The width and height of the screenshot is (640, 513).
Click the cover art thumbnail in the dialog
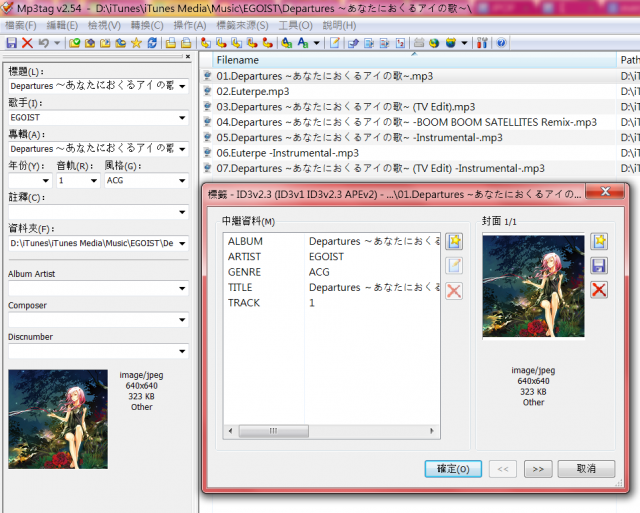click(x=533, y=286)
